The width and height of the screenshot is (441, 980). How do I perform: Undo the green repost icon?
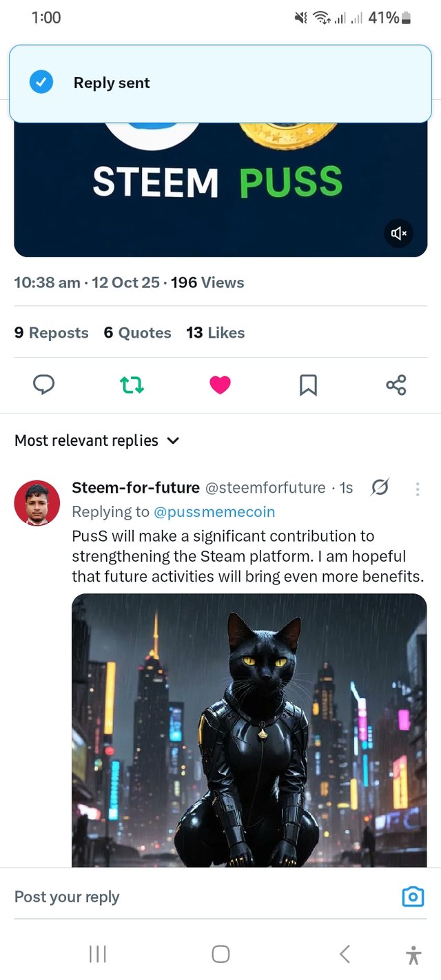click(132, 385)
